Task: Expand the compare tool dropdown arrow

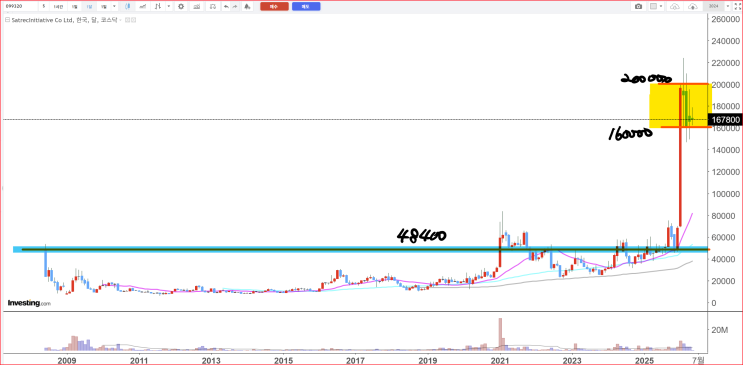Action: click(169, 7)
